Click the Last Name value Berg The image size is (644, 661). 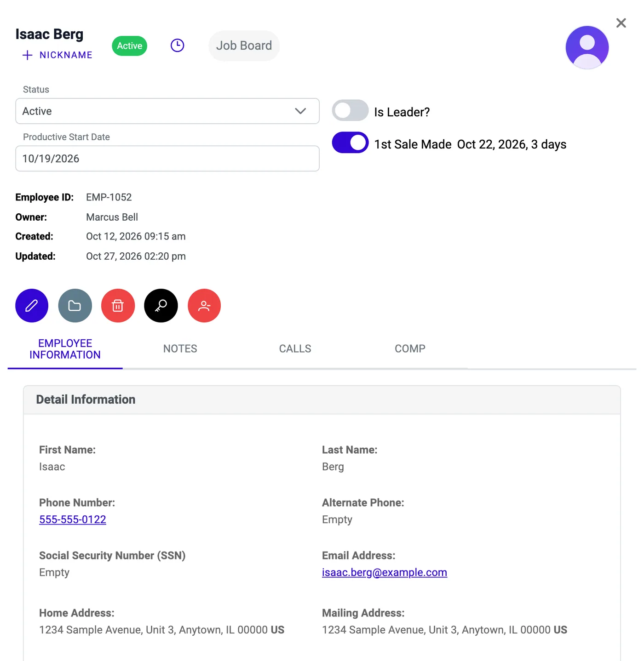[x=333, y=467]
